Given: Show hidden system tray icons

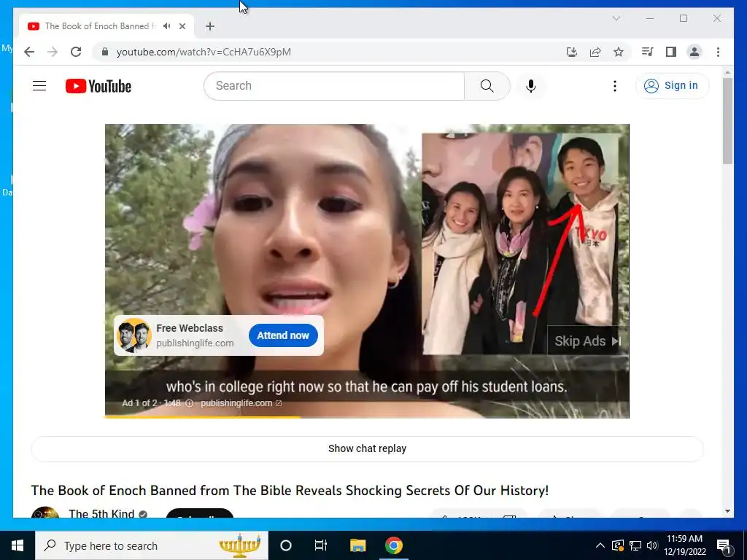Looking at the screenshot, I should [x=600, y=545].
